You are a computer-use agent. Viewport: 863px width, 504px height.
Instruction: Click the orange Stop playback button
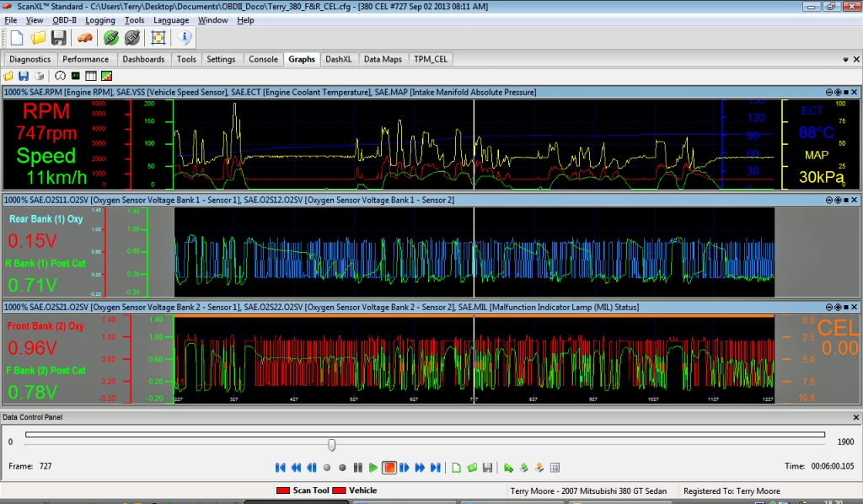pos(389,467)
